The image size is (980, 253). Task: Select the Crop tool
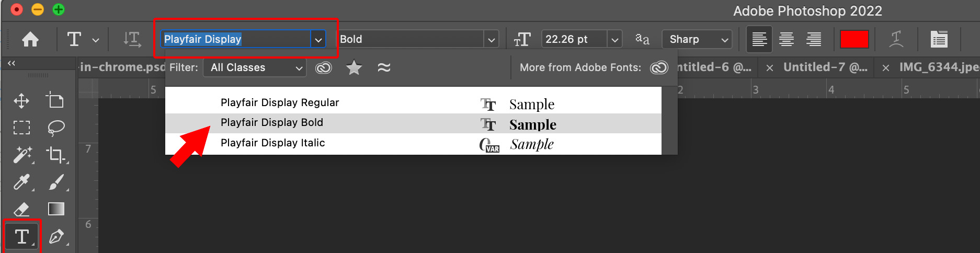click(x=56, y=155)
